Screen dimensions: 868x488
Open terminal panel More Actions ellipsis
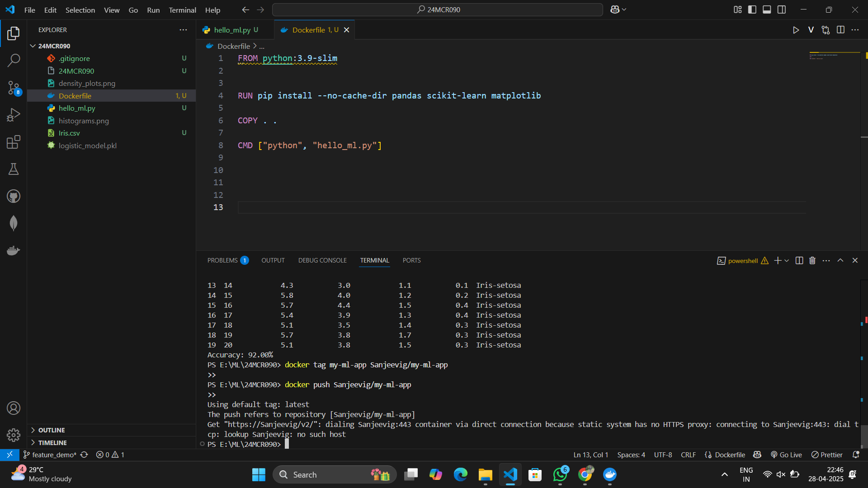point(826,261)
